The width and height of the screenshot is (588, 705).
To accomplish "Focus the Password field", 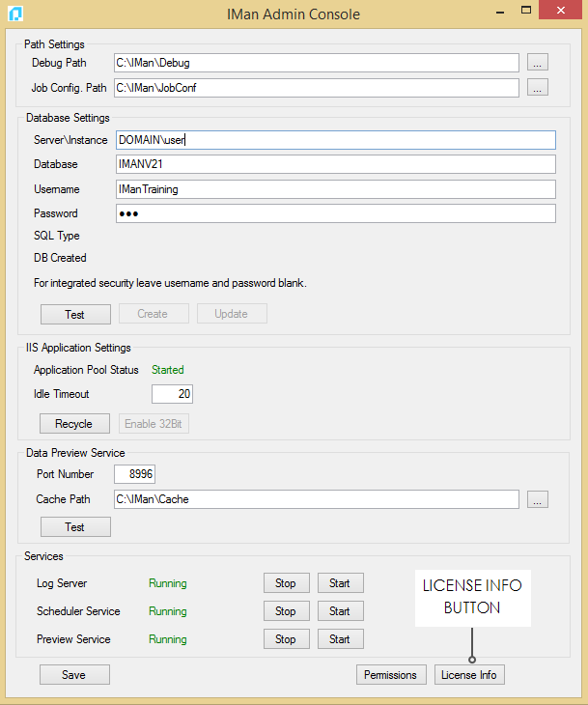I will tap(334, 213).
